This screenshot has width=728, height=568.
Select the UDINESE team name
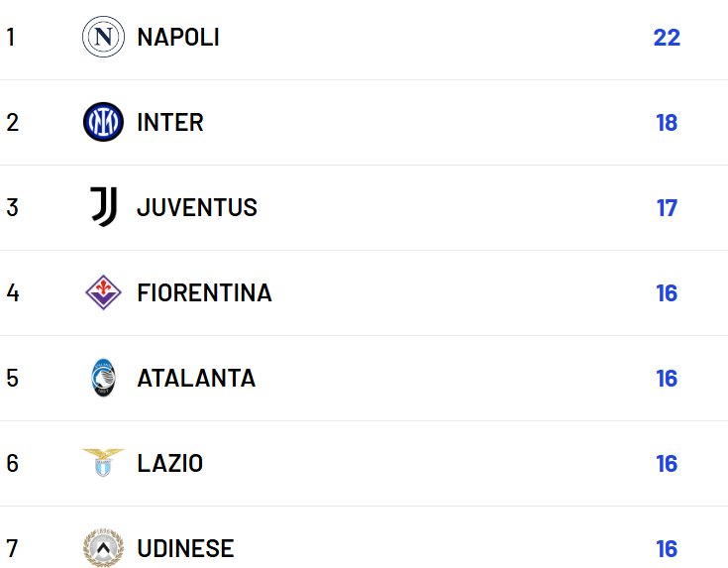[185, 549]
